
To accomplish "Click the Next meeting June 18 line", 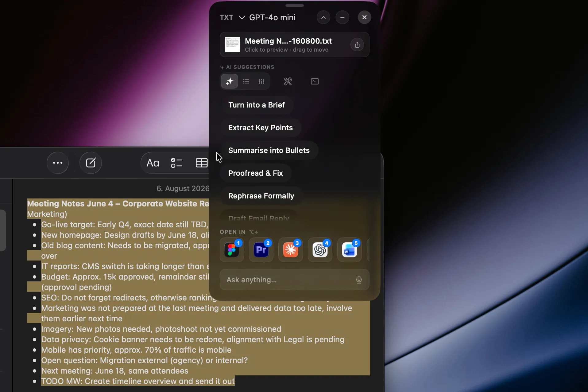I will pos(115,371).
